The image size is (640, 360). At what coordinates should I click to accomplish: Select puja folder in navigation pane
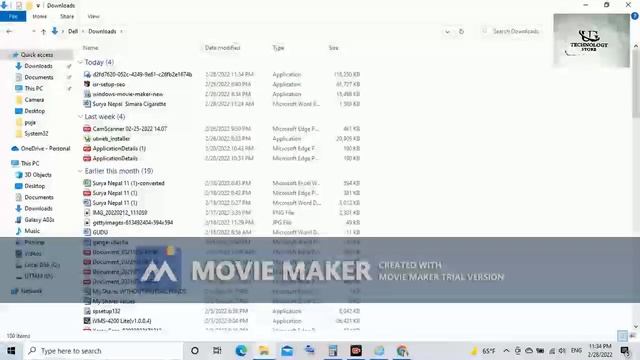pos(30,122)
